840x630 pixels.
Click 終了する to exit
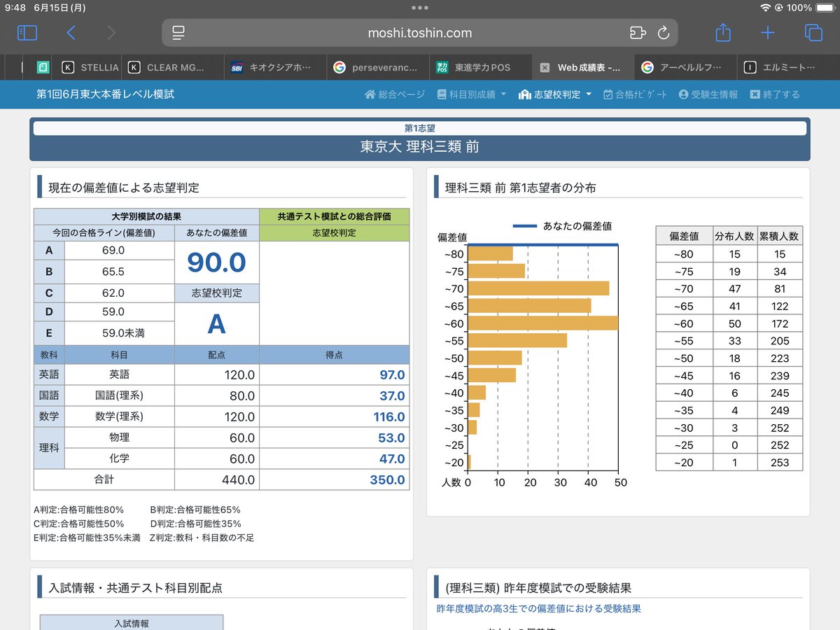[775, 94]
